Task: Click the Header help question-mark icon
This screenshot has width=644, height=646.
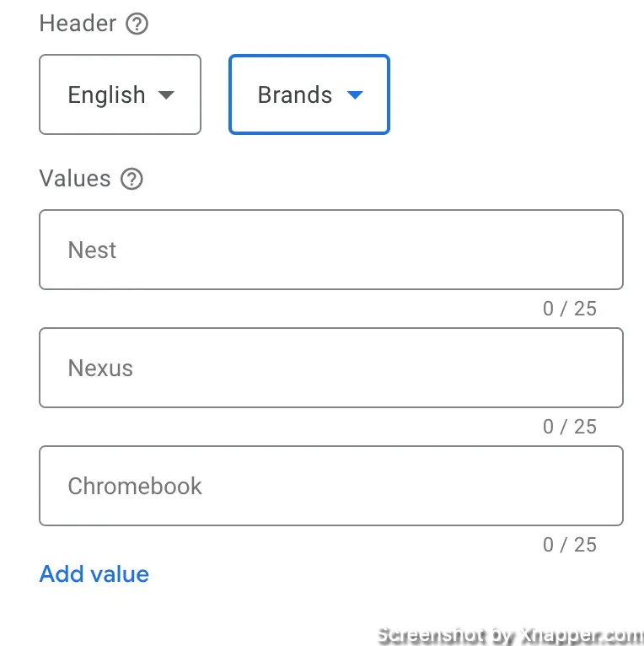Action: click(x=137, y=24)
